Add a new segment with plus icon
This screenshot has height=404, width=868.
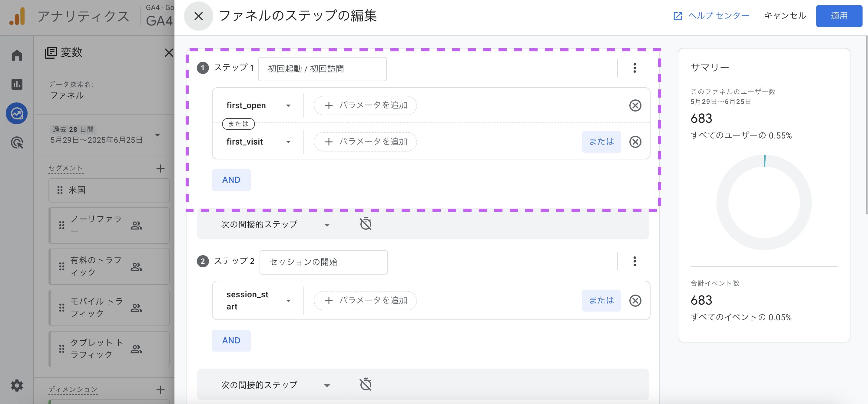(x=161, y=168)
